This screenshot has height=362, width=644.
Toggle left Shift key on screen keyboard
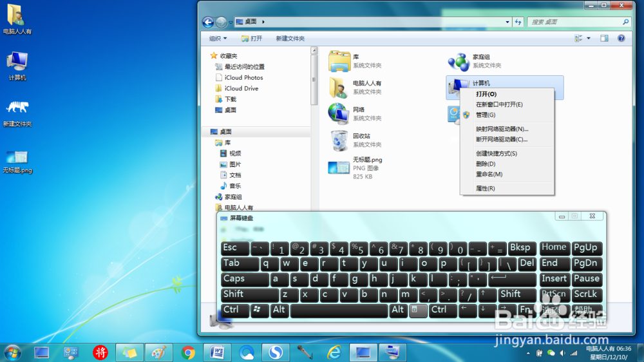pos(250,294)
